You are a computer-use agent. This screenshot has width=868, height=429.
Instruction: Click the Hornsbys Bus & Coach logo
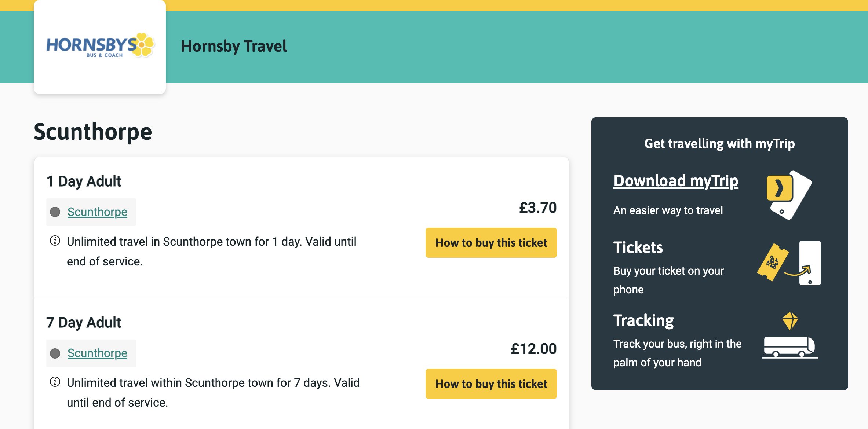[x=100, y=45]
